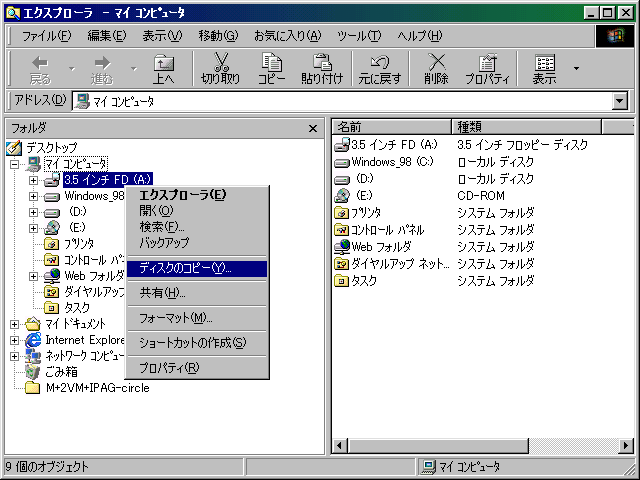Open the ヘルプ(H) menu
Screen dimensions: 640x480
[420, 36]
